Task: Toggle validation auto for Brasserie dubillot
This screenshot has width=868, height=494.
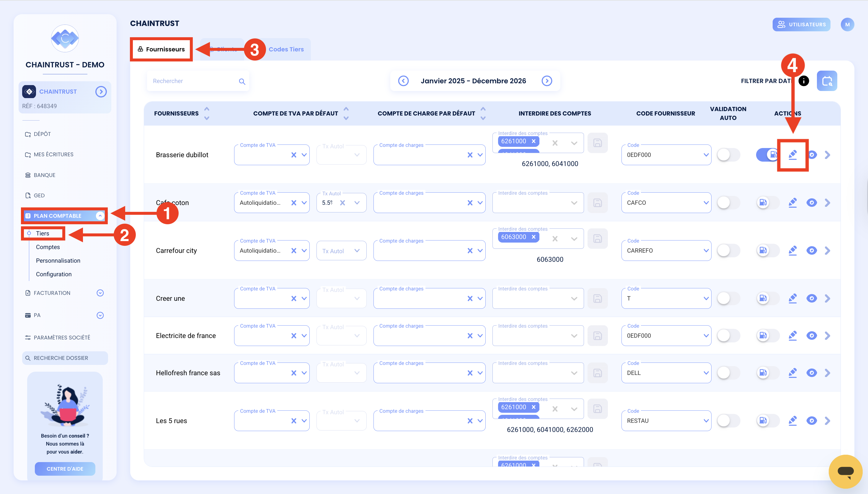Action: click(728, 155)
